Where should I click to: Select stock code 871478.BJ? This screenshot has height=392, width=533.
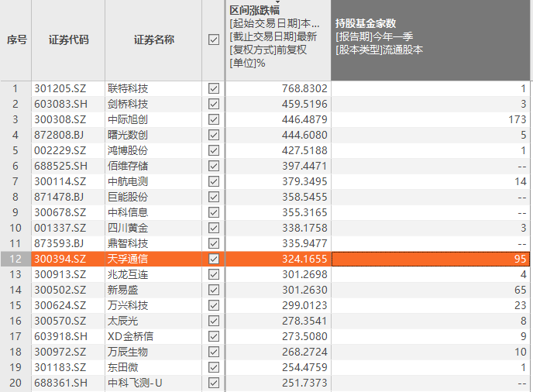[59, 197]
